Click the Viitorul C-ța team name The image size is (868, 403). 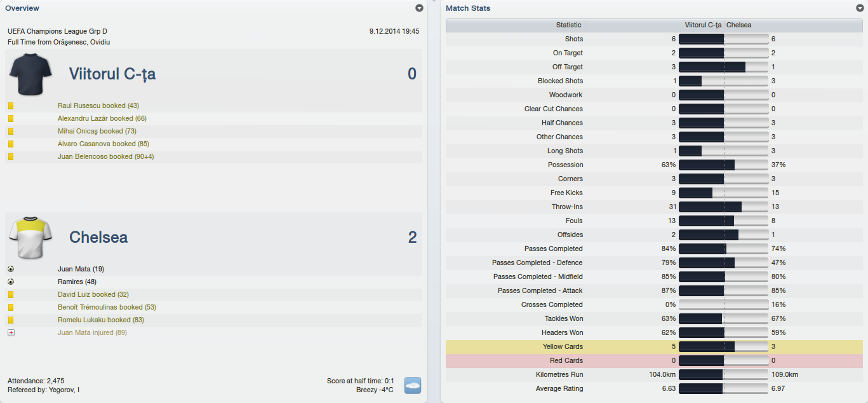[112, 74]
